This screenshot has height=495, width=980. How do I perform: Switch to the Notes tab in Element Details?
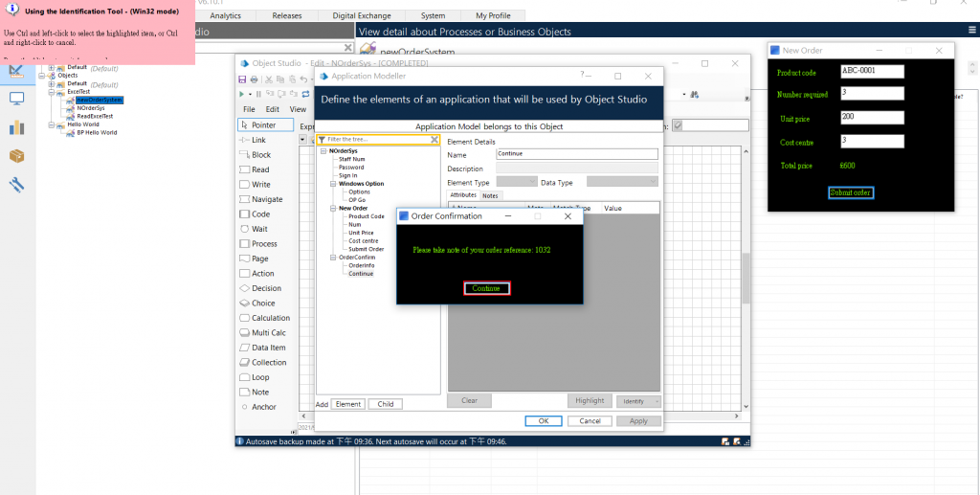click(491, 195)
